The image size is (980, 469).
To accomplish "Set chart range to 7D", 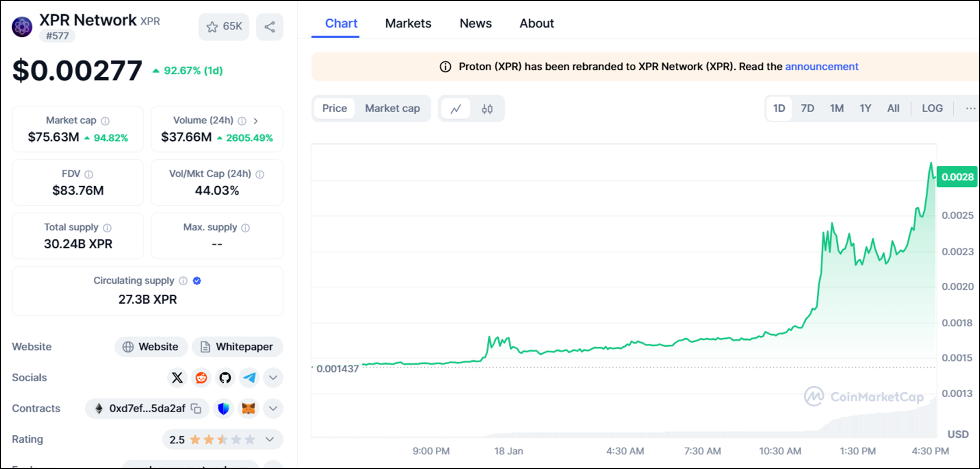I will click(807, 108).
